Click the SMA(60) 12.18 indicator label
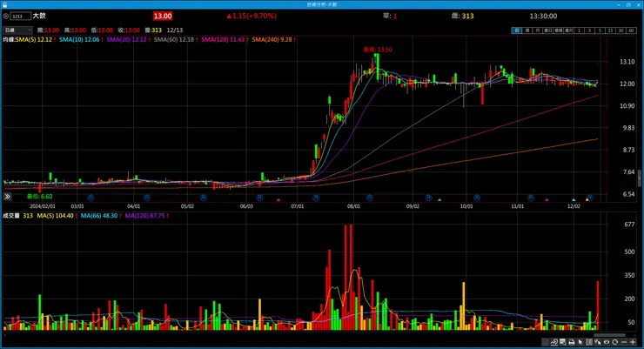The image size is (644, 349). click(x=174, y=39)
